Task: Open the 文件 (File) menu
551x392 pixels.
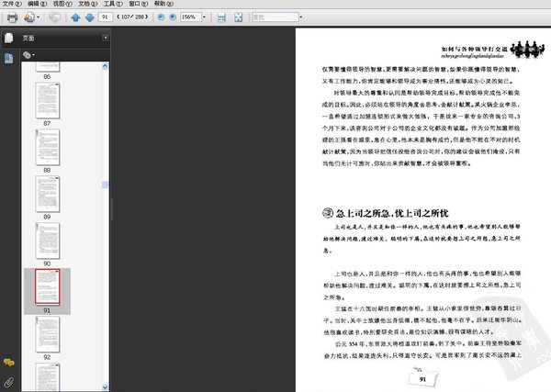Action: [x=12, y=4]
